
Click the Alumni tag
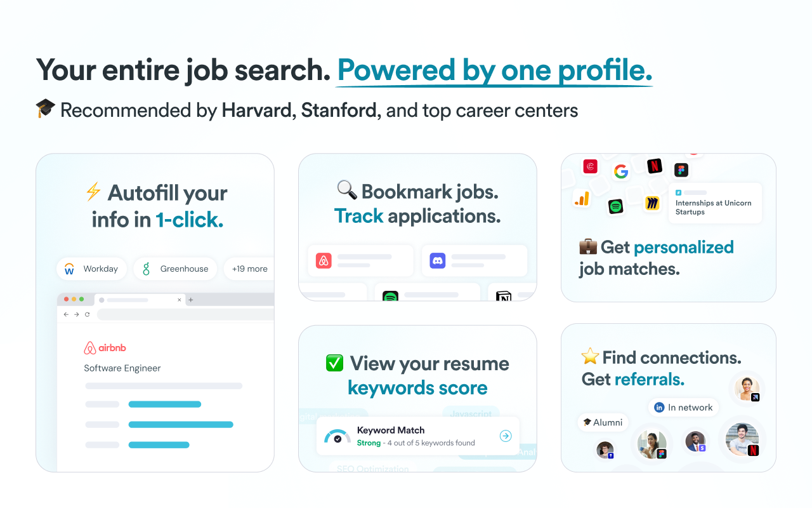(x=603, y=422)
